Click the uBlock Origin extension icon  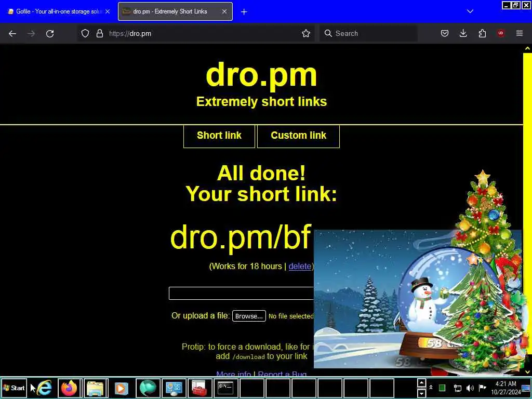[501, 33]
